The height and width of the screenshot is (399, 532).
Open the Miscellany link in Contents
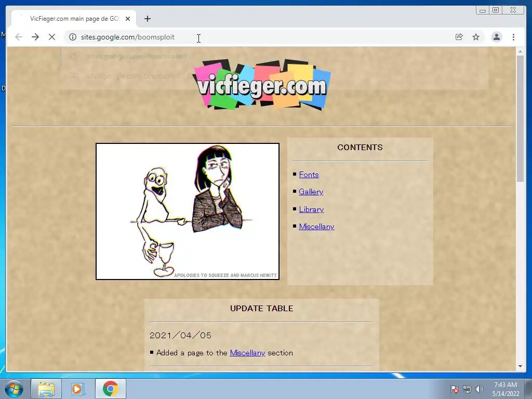coord(316,227)
